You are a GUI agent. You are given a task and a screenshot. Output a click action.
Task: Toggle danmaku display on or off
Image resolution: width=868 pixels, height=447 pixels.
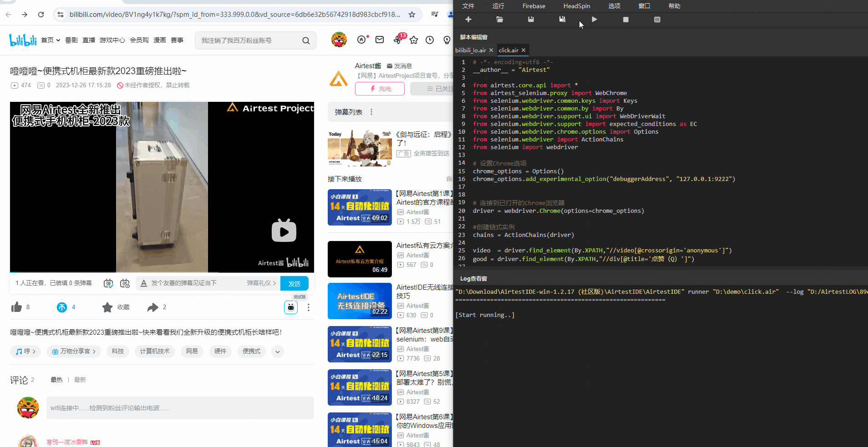click(108, 283)
